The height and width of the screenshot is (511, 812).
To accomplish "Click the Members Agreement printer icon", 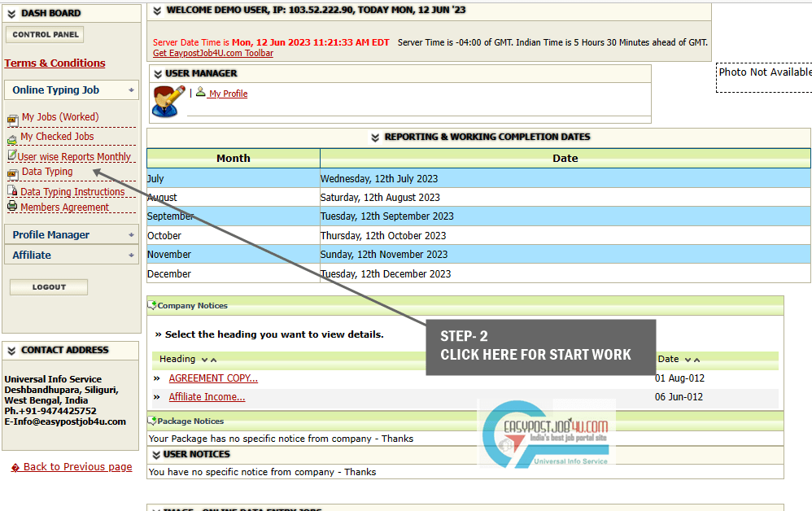I will pyautogui.click(x=12, y=206).
